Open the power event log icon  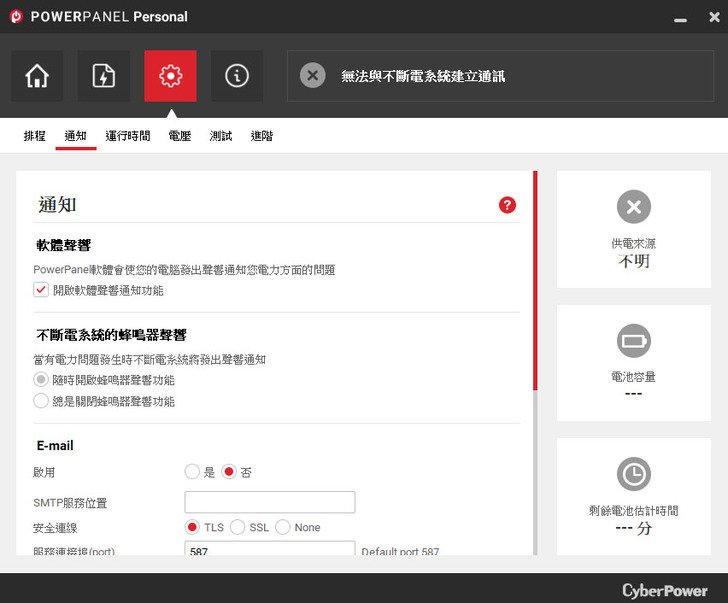pyautogui.click(x=104, y=76)
